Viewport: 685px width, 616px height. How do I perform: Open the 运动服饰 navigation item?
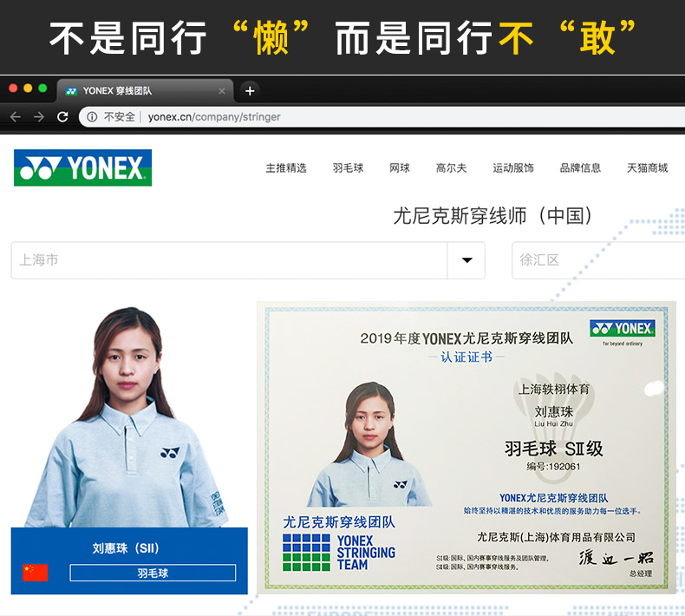pos(513,167)
